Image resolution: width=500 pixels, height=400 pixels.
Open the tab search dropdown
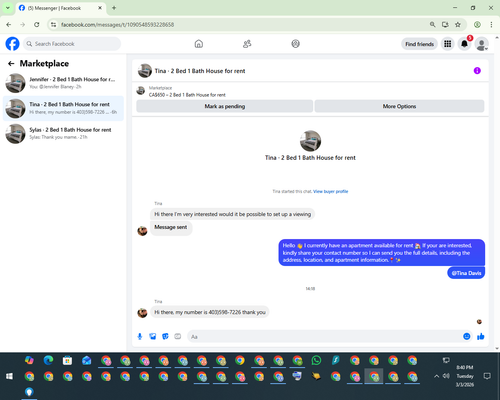8,8
